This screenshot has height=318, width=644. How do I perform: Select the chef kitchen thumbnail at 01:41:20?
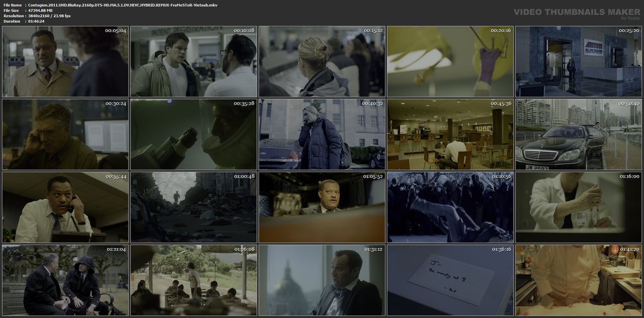pyautogui.click(x=579, y=280)
